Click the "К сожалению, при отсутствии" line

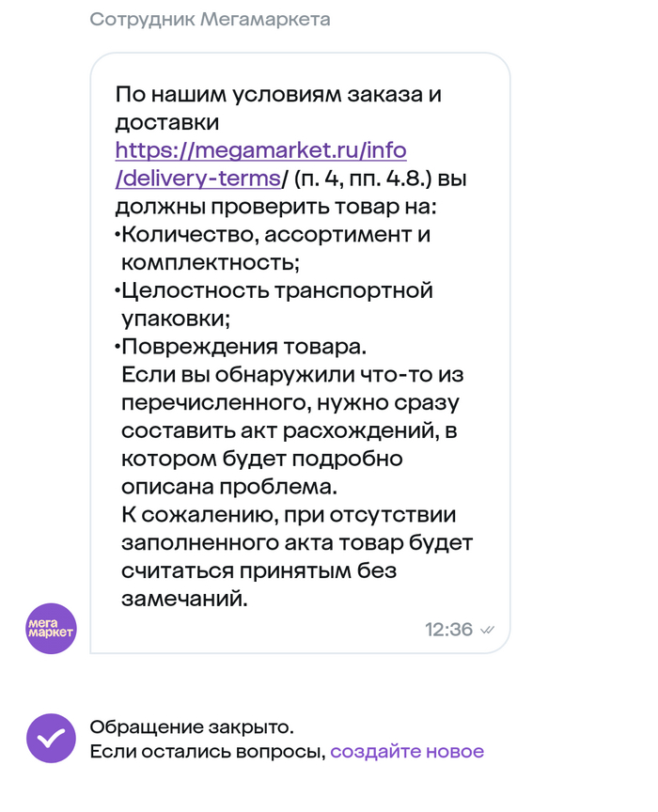click(289, 515)
